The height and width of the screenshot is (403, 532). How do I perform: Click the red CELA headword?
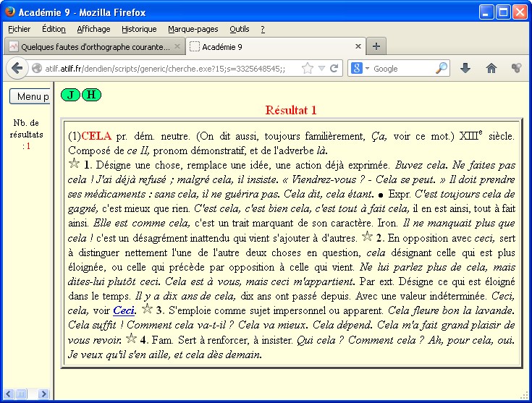96,136
